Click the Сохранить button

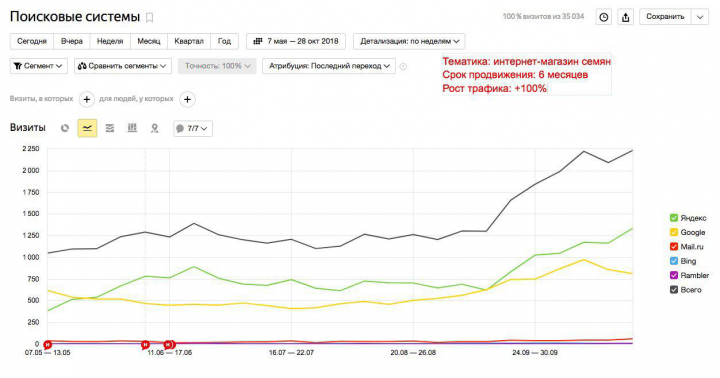[665, 17]
